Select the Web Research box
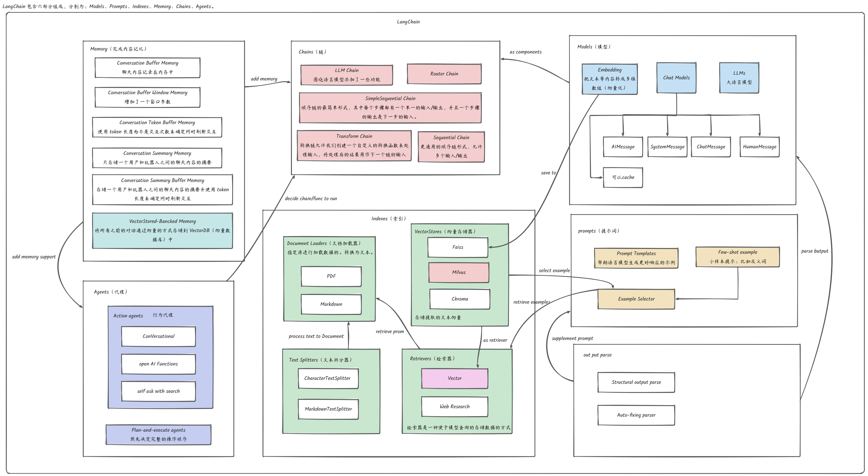Viewport: 868px width, 476px height. click(455, 407)
